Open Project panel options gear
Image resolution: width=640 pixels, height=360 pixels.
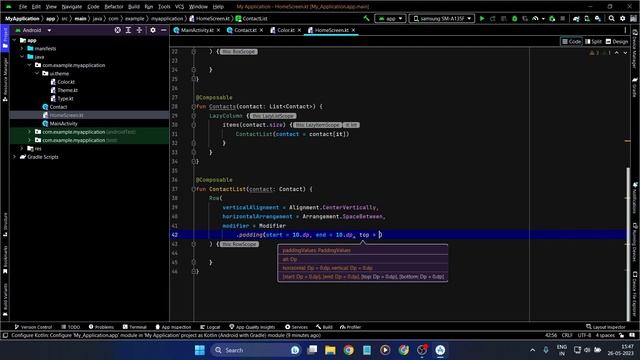pyautogui.click(x=153, y=30)
